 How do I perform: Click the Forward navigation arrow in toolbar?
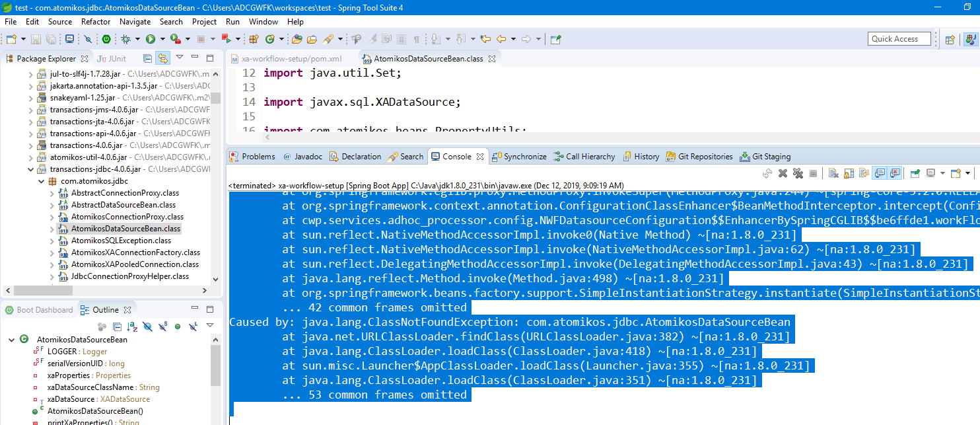[526, 39]
